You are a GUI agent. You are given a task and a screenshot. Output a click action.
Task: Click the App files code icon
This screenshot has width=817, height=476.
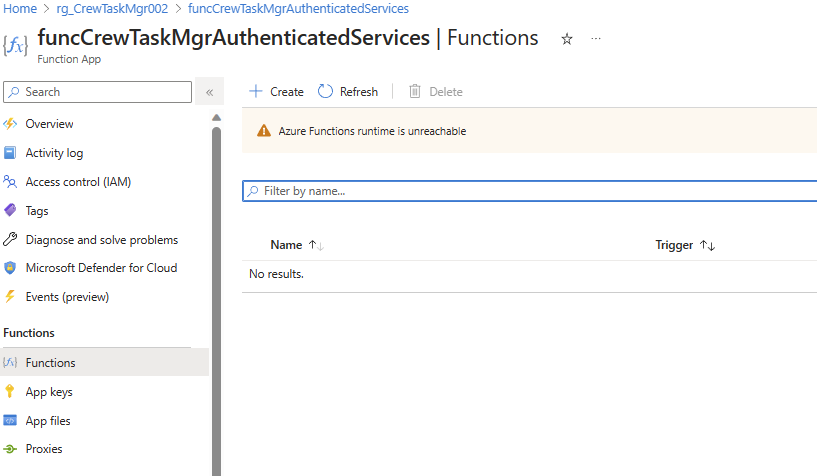click(10, 420)
